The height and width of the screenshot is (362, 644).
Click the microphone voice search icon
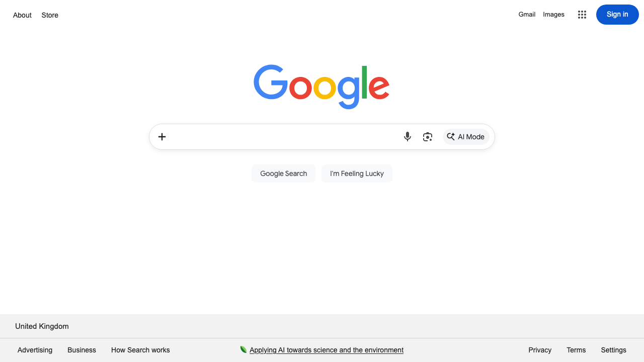click(408, 137)
